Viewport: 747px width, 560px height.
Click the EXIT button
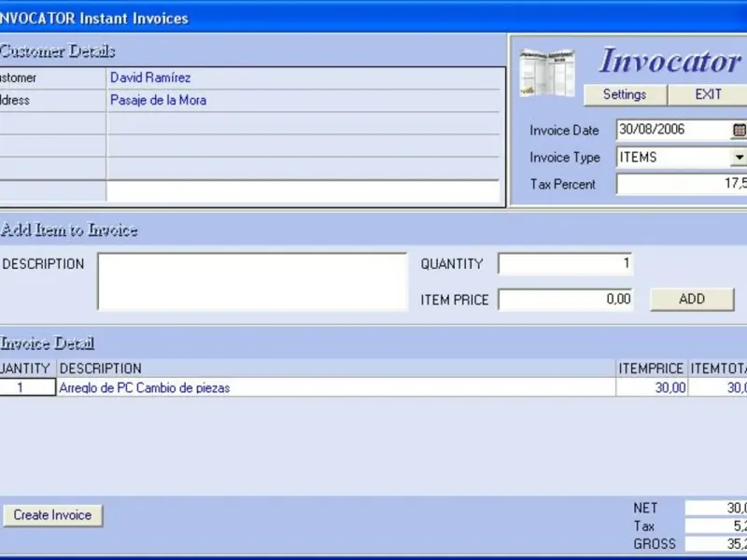pyautogui.click(x=708, y=95)
